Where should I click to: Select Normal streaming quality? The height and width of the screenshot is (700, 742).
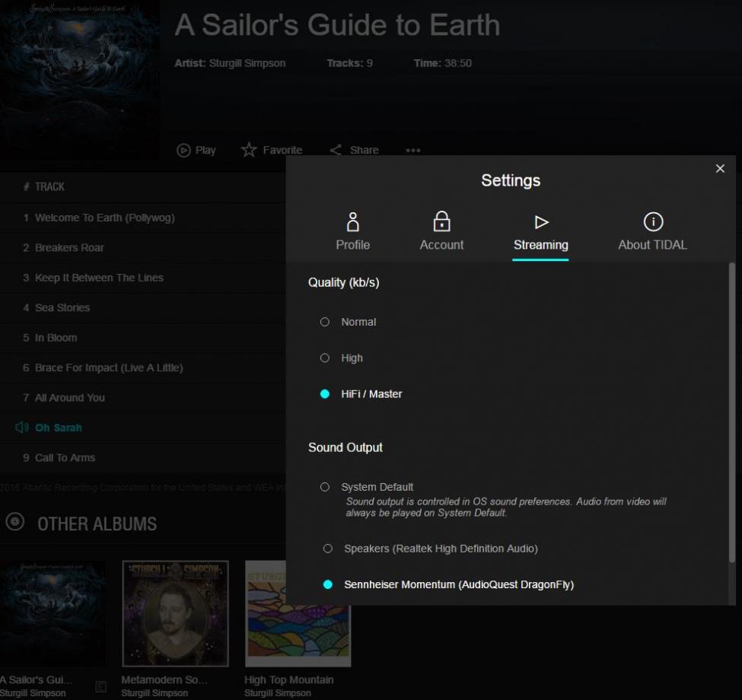[x=325, y=322]
